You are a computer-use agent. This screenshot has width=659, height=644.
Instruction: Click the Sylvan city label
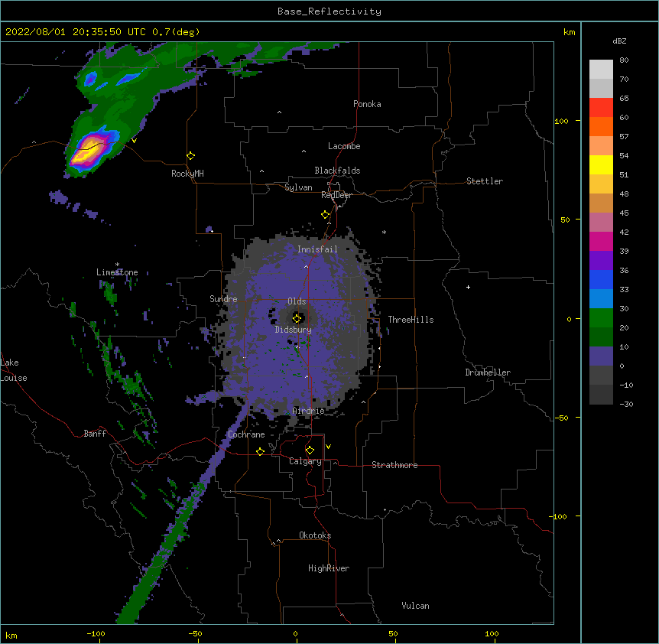(x=298, y=187)
